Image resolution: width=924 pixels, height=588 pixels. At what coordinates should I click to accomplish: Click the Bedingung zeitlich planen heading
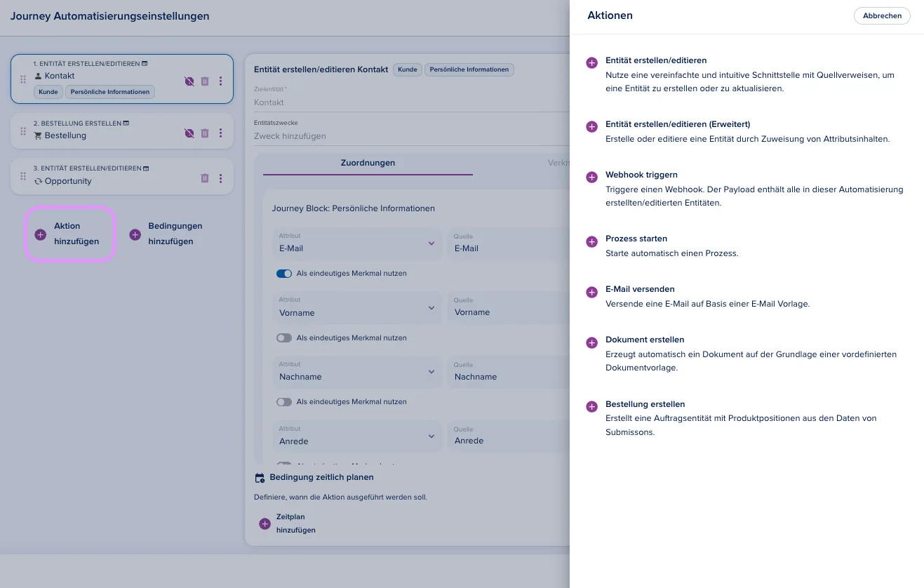point(321,477)
